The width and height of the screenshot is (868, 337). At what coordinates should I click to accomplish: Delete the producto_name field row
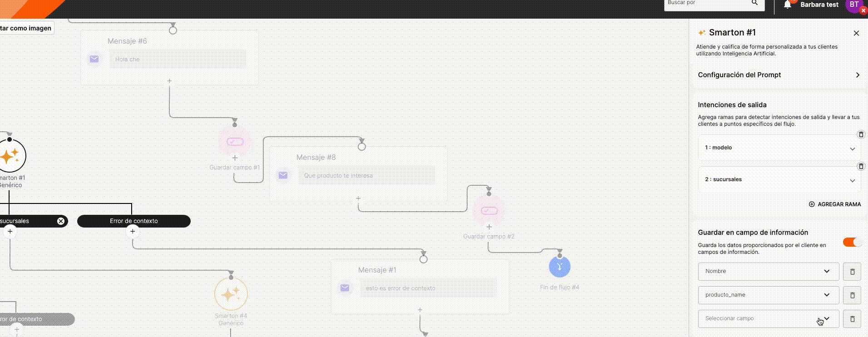point(852,295)
